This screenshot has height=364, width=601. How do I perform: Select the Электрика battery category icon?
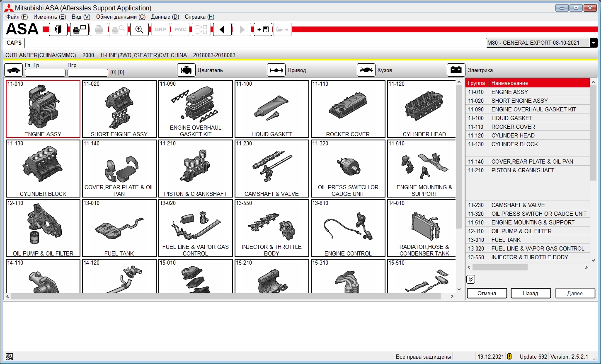tap(456, 70)
